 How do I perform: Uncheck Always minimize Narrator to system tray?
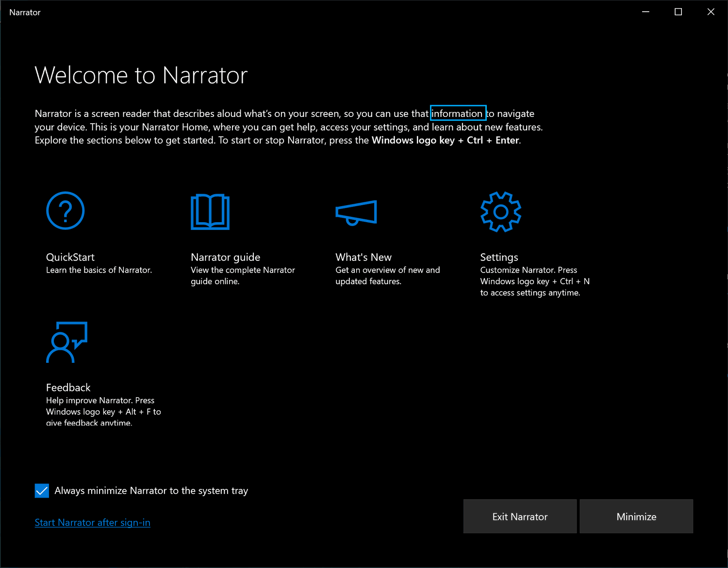[42, 491]
